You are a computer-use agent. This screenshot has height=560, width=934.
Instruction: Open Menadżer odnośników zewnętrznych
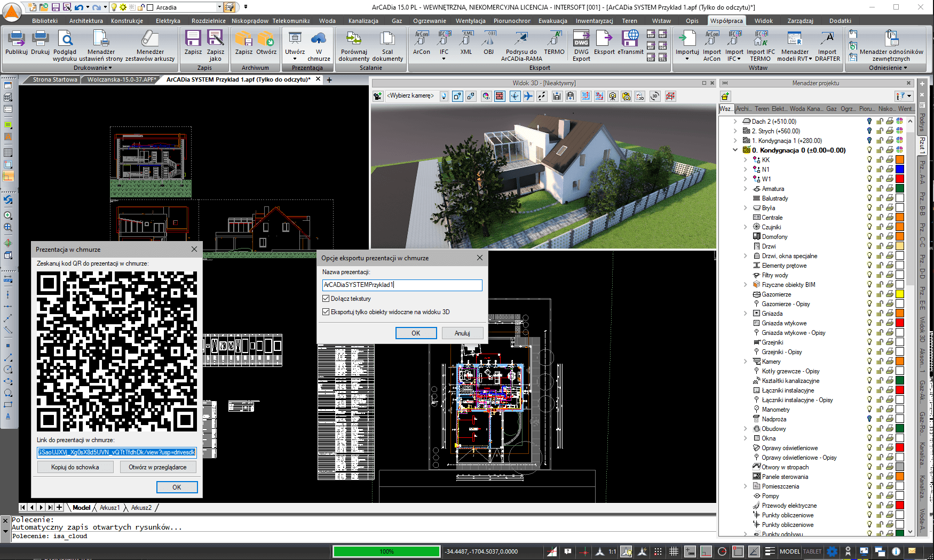click(x=891, y=46)
